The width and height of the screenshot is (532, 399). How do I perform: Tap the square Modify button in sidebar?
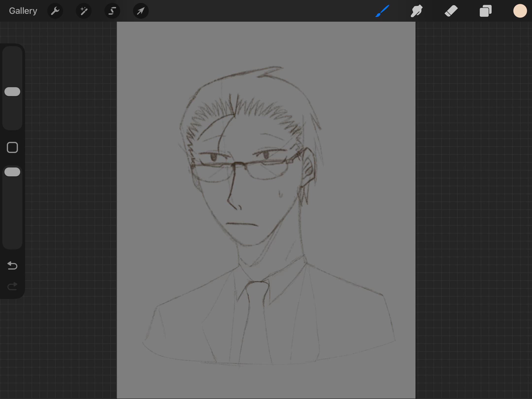pyautogui.click(x=12, y=148)
